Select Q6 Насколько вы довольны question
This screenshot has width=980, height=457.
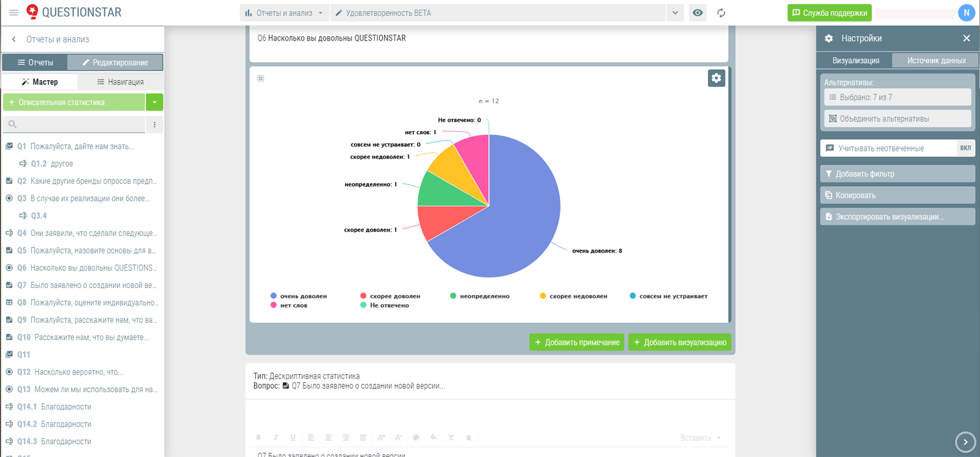tap(81, 268)
